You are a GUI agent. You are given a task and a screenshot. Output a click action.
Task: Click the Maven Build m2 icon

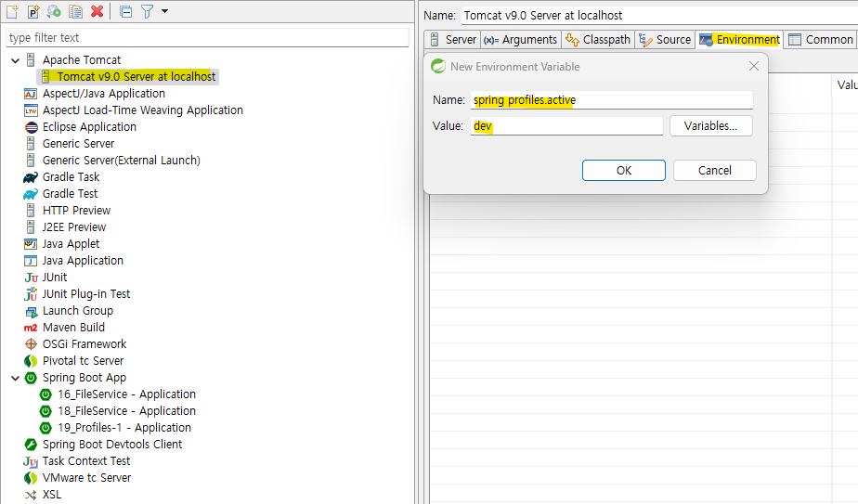pyautogui.click(x=31, y=328)
